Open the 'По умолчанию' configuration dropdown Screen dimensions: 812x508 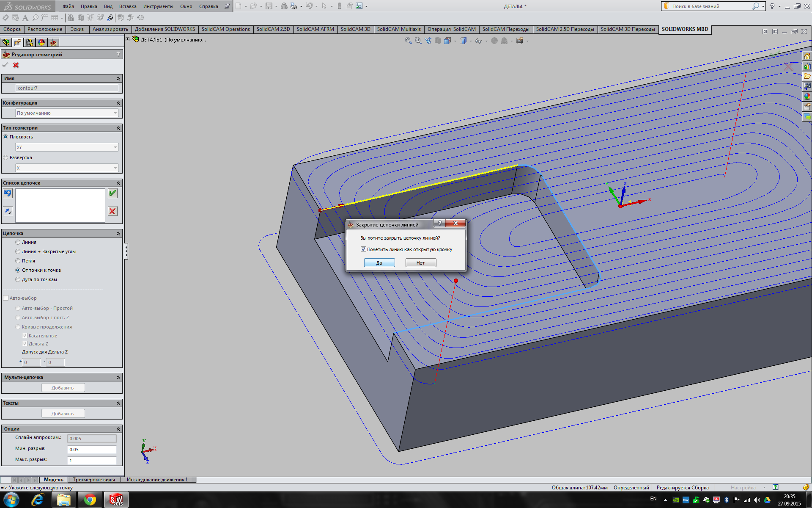(x=67, y=113)
